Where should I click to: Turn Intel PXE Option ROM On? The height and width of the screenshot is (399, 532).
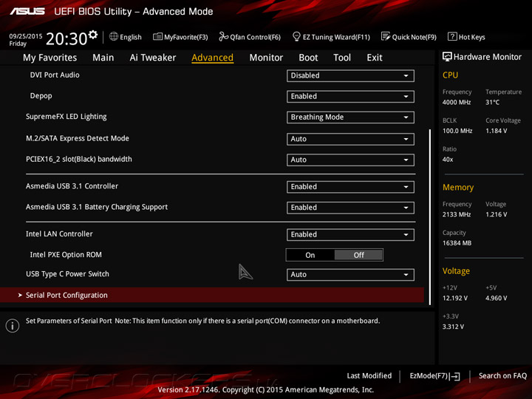[x=310, y=255]
